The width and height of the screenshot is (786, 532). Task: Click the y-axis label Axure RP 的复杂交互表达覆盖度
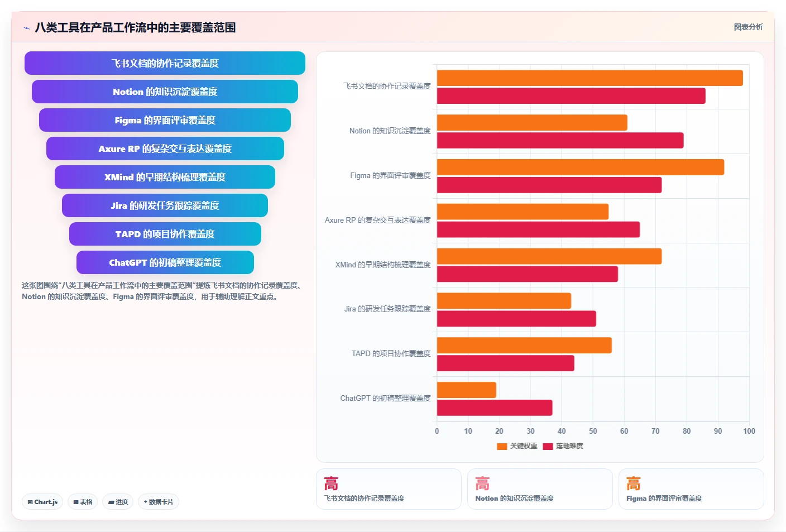378,221
